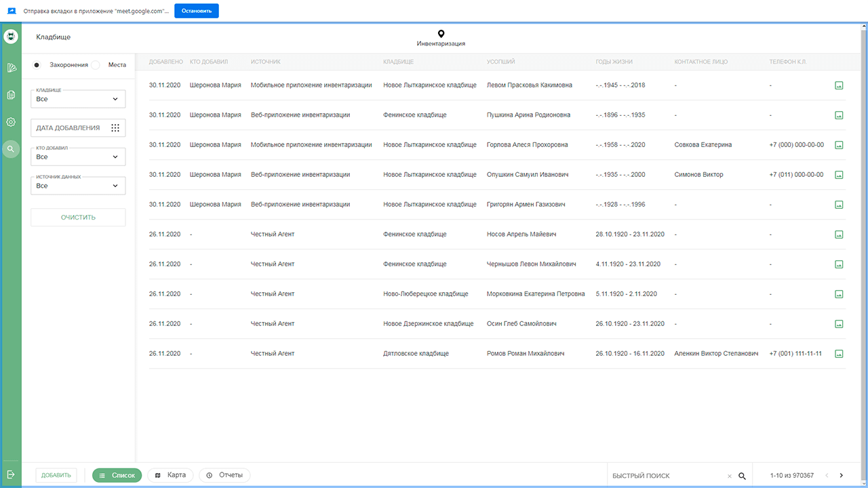The image size is (868, 488).
Task: Select the search icon in the sidebar
Action: point(11,149)
